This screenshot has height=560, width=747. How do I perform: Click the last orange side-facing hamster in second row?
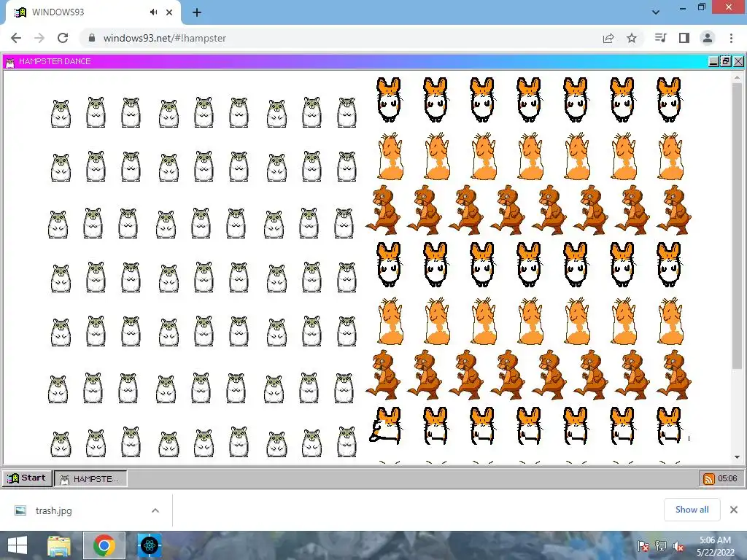tap(671, 156)
